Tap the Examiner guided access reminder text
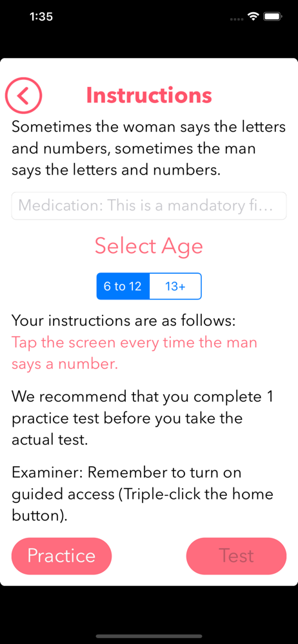The width and height of the screenshot is (298, 644). click(x=143, y=494)
